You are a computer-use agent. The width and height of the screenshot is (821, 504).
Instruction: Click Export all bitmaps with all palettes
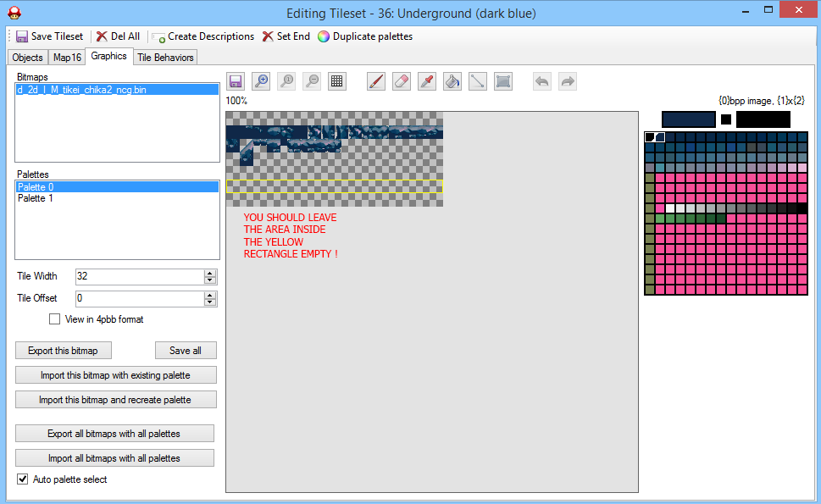point(114,434)
